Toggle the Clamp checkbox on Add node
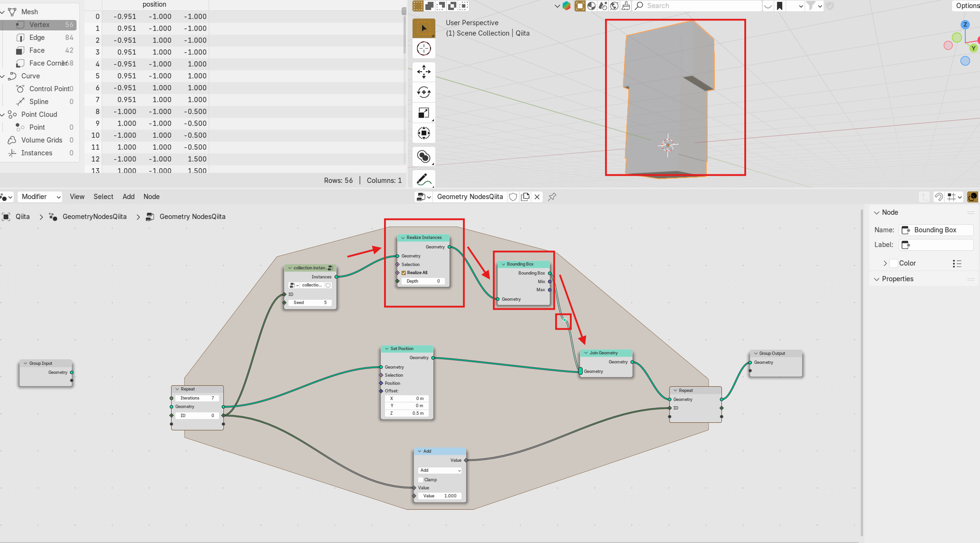Viewport: 980px width, 543px height. [421, 480]
